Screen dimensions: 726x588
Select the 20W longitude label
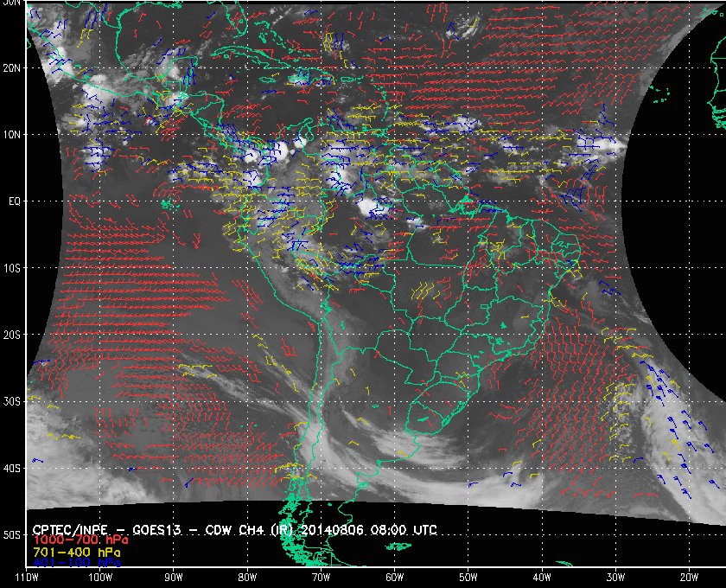point(689,578)
